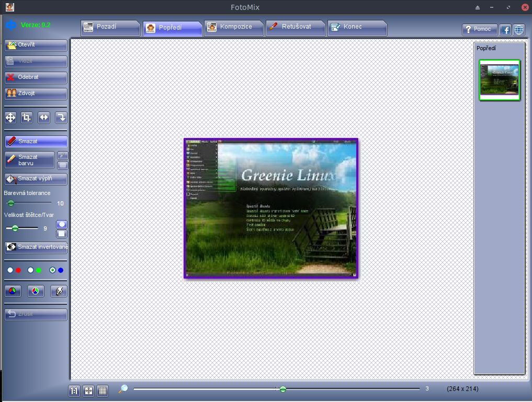Pick the eyedropper next to Smazat barvu
The height and width of the screenshot is (402, 532).
tap(62, 156)
